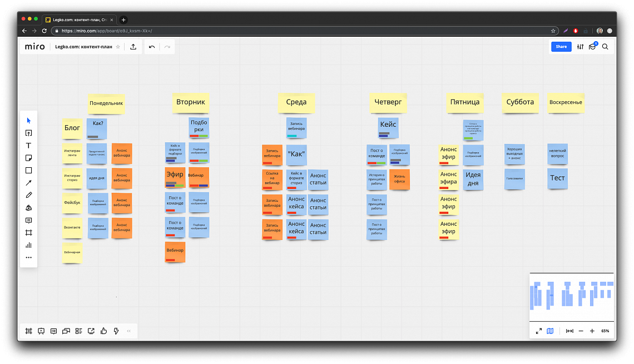The width and height of the screenshot is (634, 364).
Task: Choose the Pen drawing tool
Action: click(28, 195)
